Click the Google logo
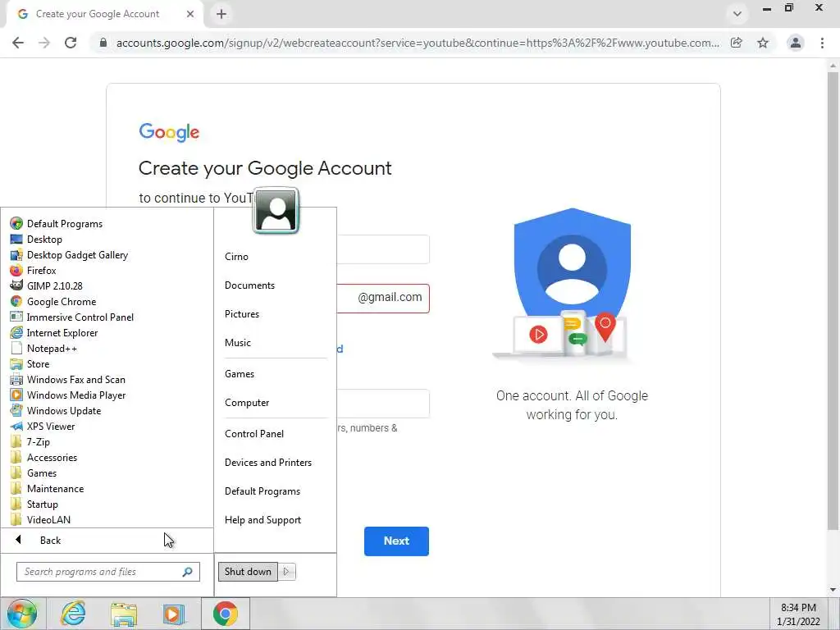840x630 pixels. tap(169, 132)
